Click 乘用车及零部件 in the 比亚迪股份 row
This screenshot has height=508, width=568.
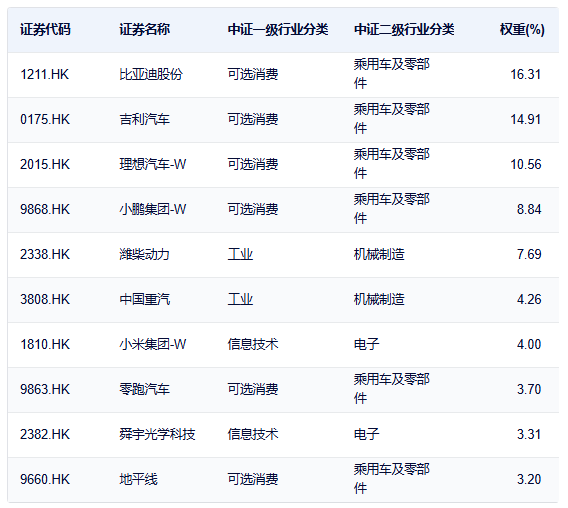coord(392,74)
